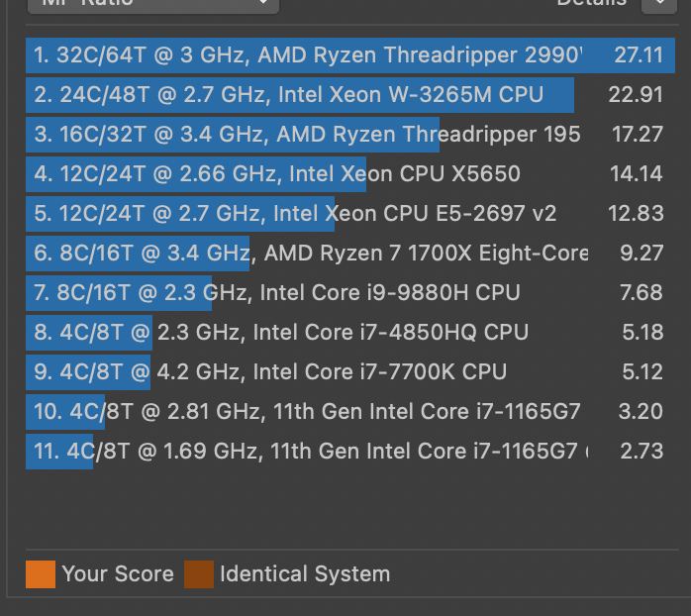Click the 5.18 score value
The width and height of the screenshot is (691, 616).
[x=642, y=332]
